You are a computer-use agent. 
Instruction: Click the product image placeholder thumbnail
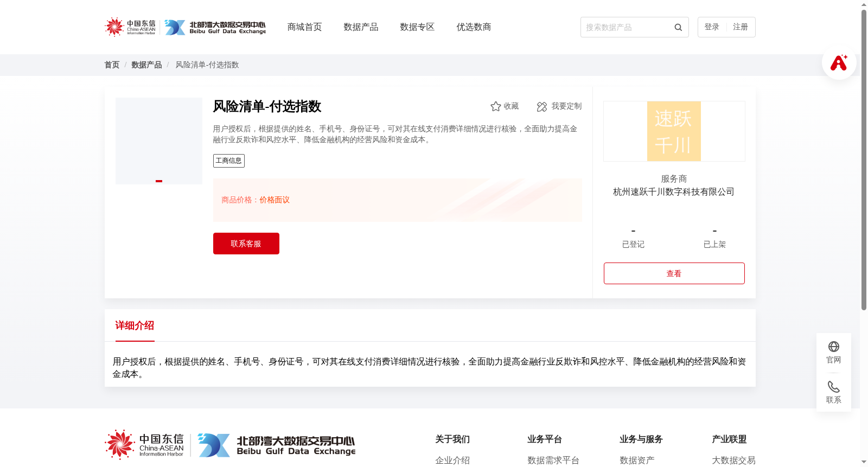[159, 141]
